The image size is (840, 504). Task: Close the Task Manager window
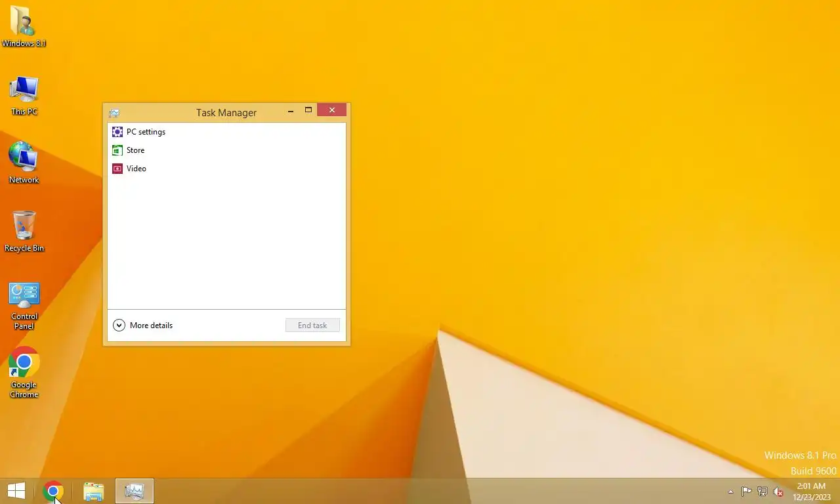332,110
